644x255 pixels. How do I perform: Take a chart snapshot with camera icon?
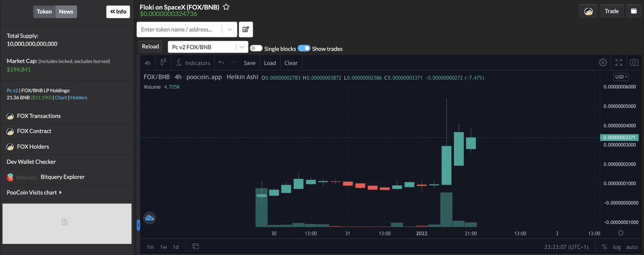634,63
